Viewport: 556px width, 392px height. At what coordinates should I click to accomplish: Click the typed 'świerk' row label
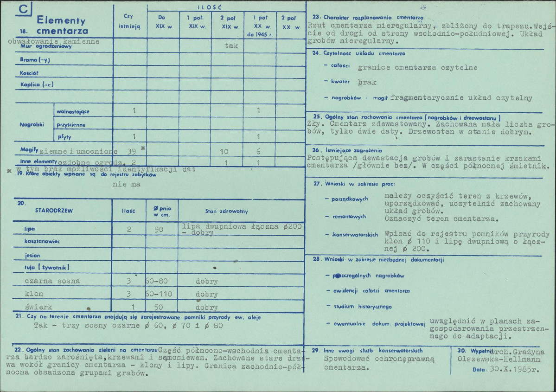[x=38, y=307]
